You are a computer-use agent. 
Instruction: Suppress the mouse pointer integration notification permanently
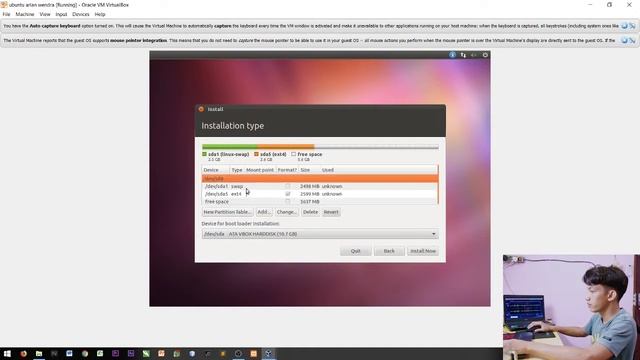(632, 40)
